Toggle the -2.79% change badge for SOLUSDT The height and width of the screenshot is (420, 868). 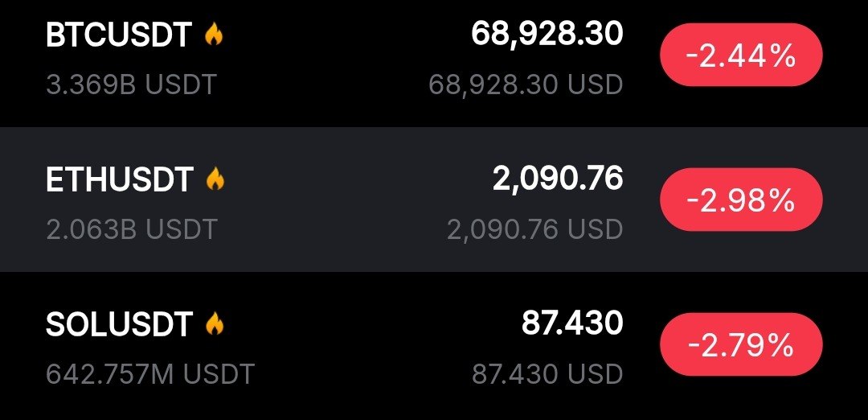pyautogui.click(x=740, y=346)
